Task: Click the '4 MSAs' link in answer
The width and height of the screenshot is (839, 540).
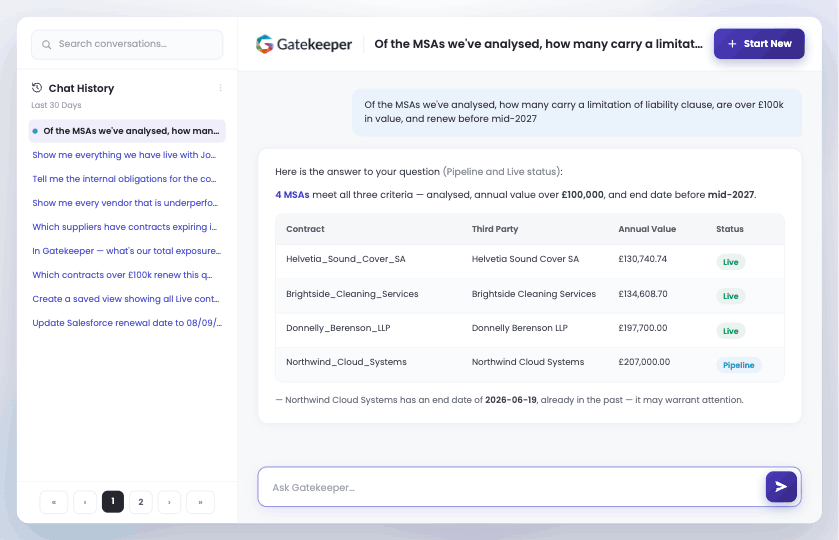Action: coord(292,195)
